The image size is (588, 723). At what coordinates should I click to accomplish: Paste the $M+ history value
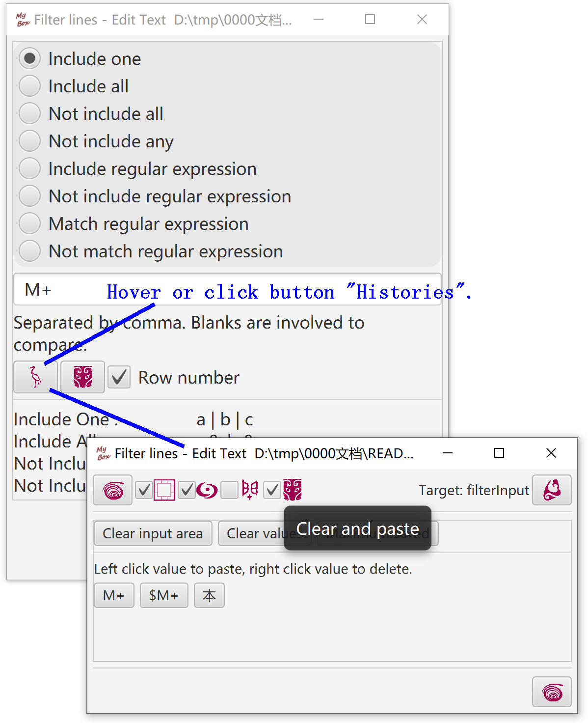[x=164, y=595]
